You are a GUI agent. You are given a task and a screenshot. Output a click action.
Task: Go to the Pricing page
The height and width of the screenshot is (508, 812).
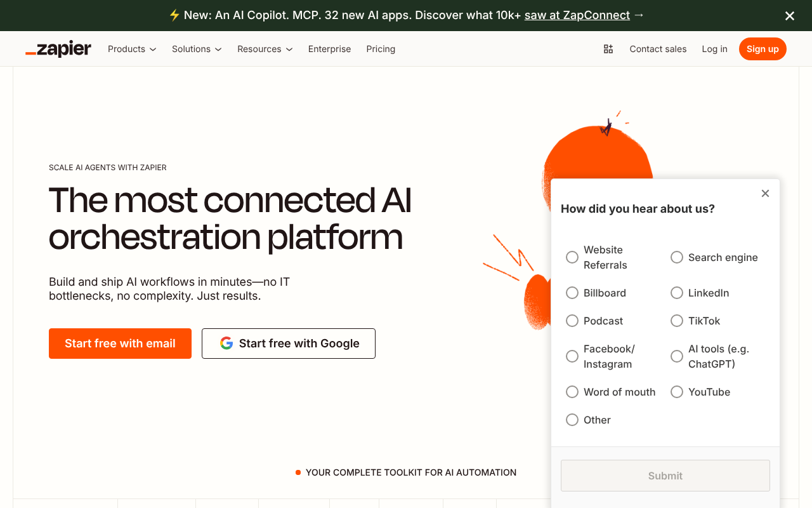click(381, 49)
